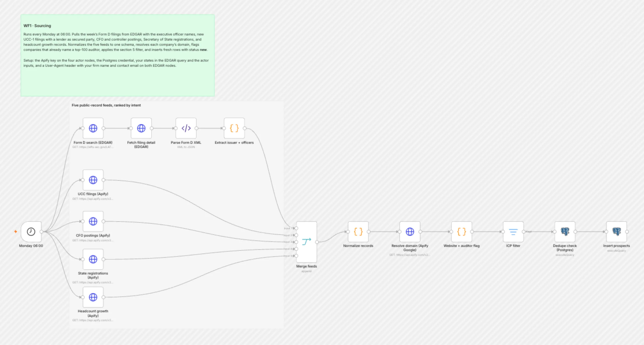Click the Input 1 connector on Merge feeds

(296, 228)
